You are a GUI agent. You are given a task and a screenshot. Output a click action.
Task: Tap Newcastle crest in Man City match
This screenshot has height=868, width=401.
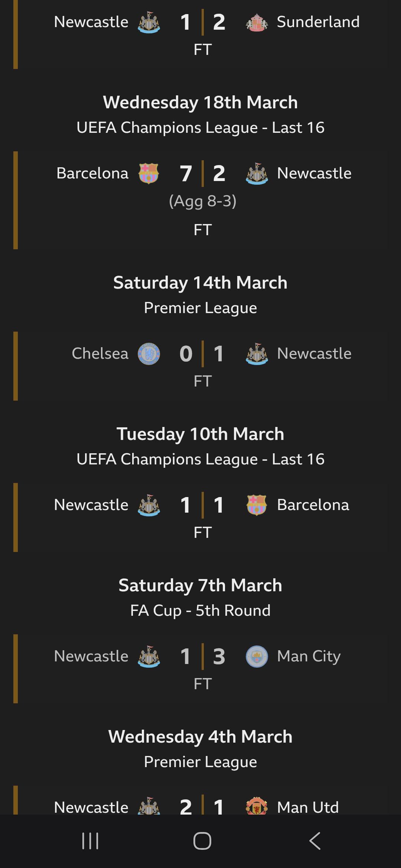(x=149, y=657)
